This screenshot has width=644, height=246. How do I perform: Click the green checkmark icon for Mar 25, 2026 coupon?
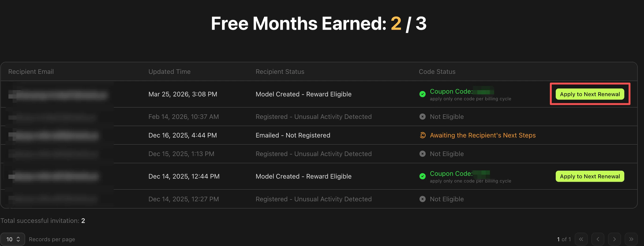coord(422,94)
